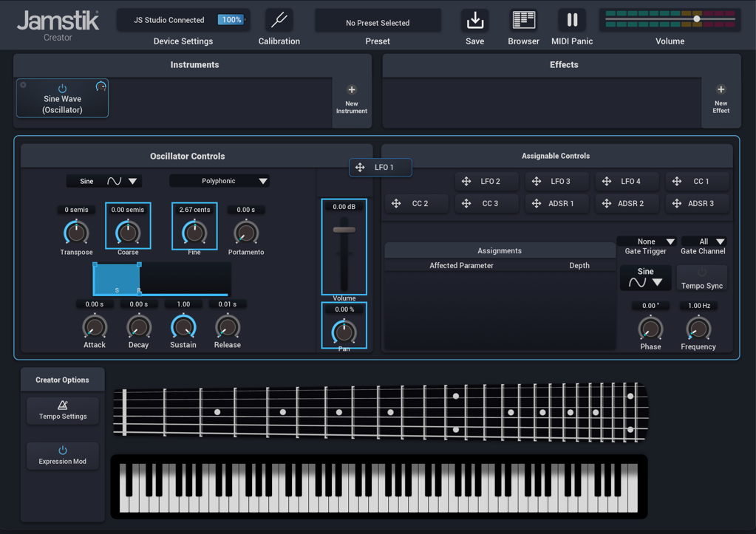Click the Transpose knob
The width and height of the screenshot is (756, 534).
coord(76,233)
